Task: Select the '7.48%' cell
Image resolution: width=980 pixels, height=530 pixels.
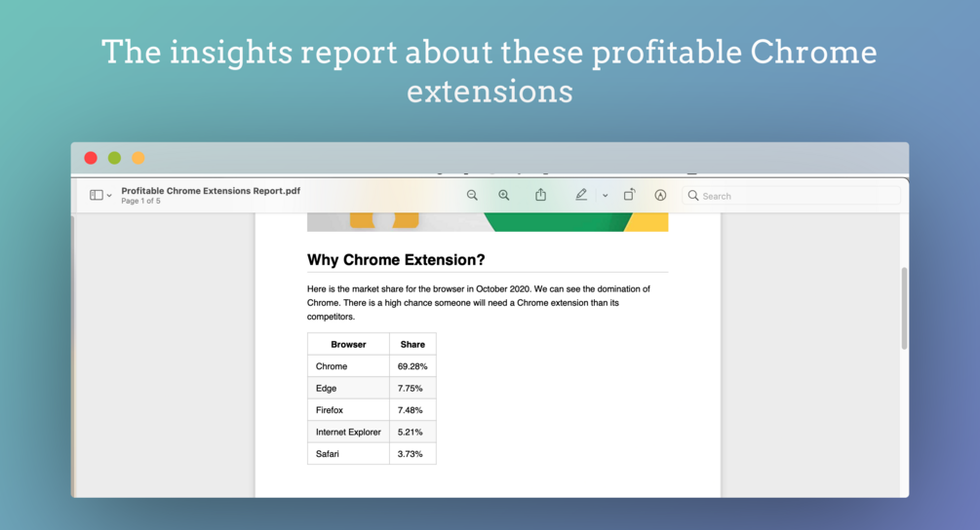Action: click(x=412, y=410)
